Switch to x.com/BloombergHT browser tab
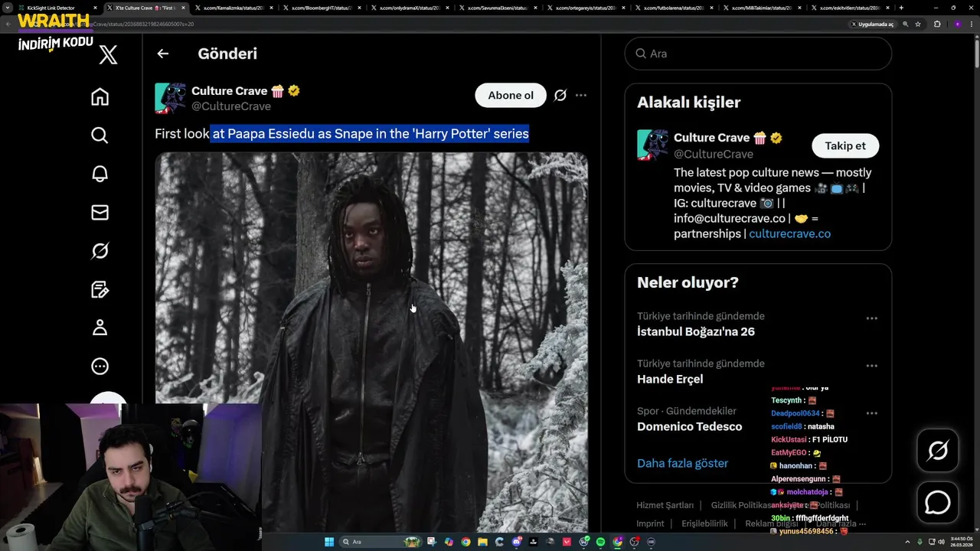 [322, 8]
